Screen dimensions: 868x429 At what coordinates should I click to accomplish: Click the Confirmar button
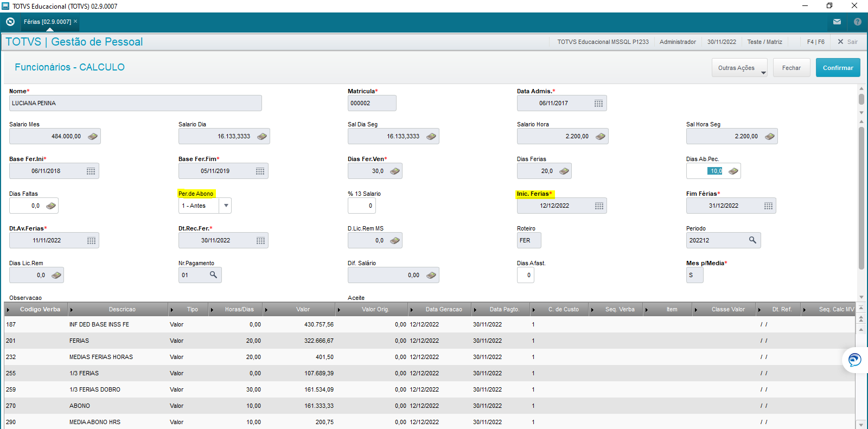coord(838,68)
